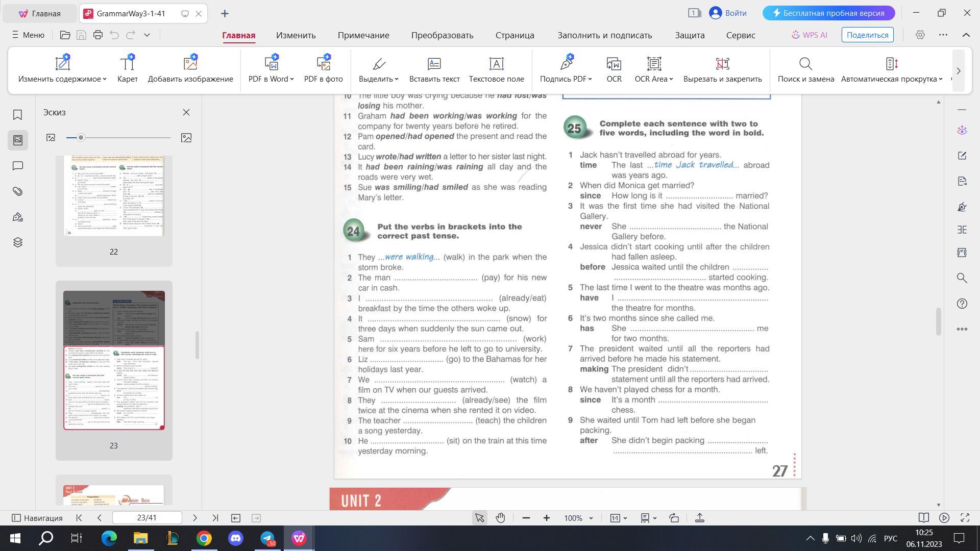Click the OCR tool icon

pos(614,64)
